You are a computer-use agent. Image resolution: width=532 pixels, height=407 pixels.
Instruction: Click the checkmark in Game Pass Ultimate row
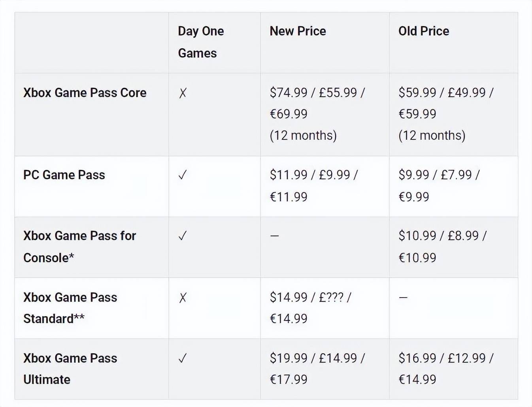182,358
